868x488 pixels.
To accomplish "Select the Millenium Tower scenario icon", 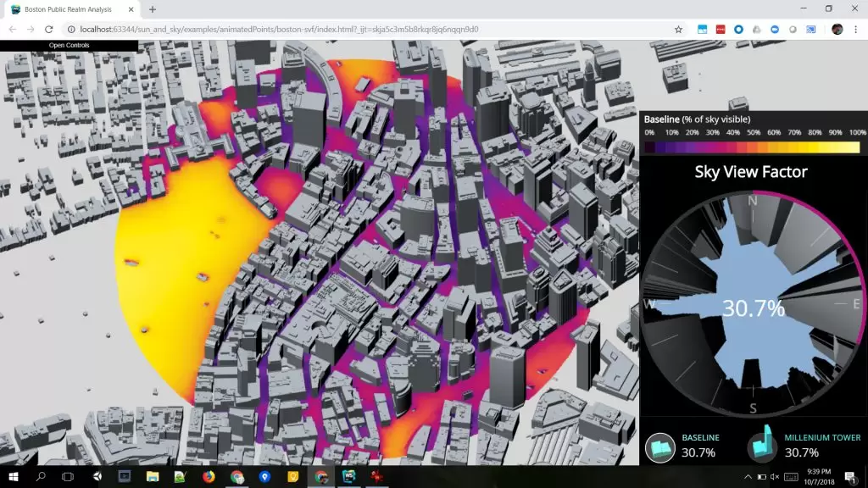I will [x=762, y=445].
